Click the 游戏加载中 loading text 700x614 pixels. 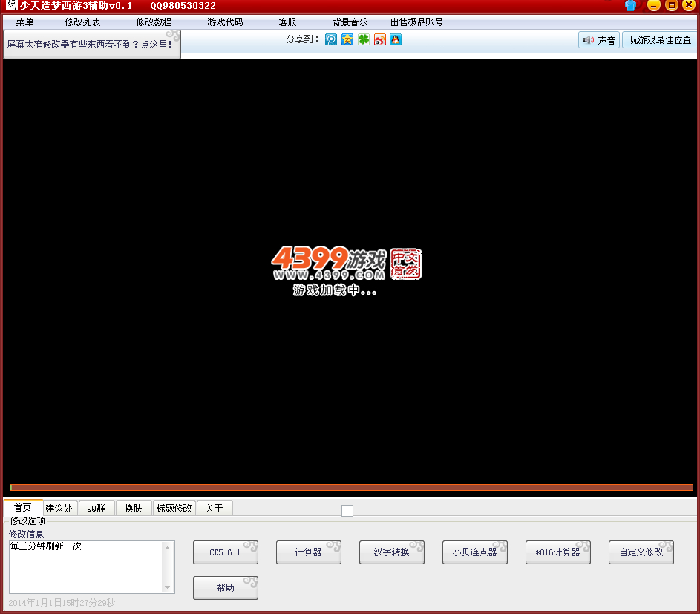click(335, 290)
